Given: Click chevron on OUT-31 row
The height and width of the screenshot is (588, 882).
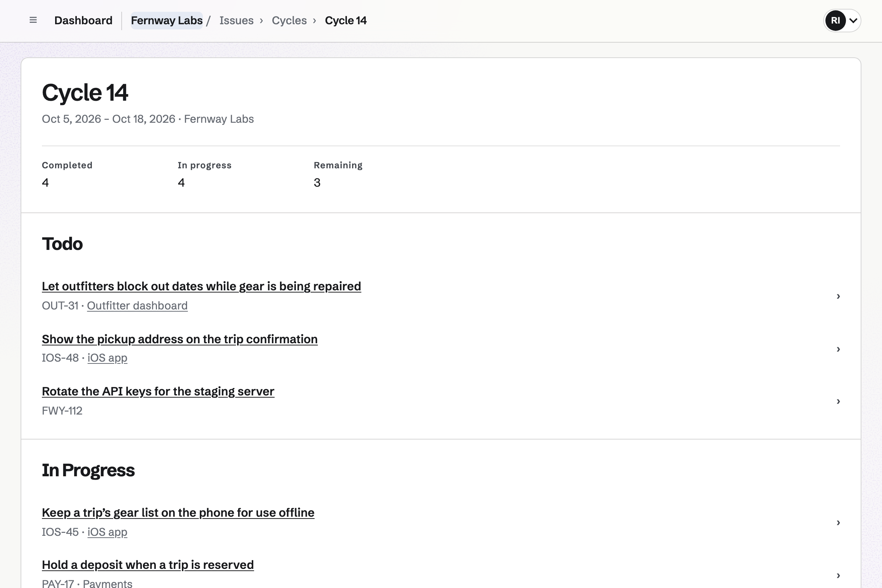Looking at the screenshot, I should point(838,296).
